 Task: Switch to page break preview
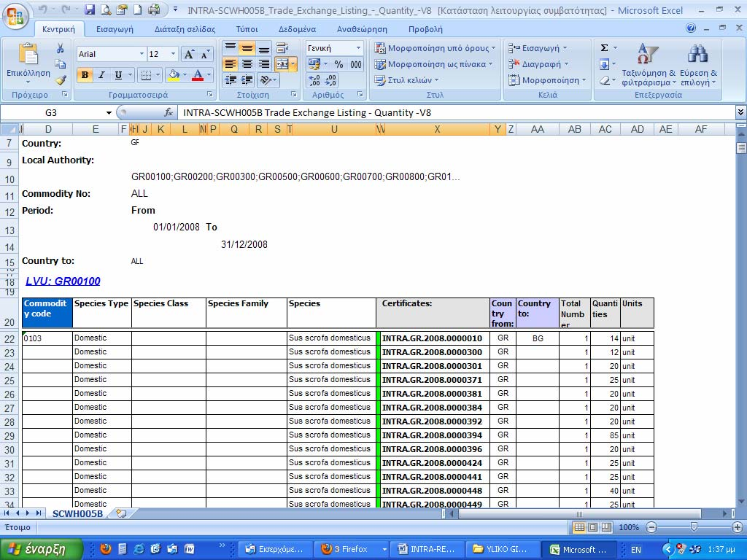tap(606, 527)
